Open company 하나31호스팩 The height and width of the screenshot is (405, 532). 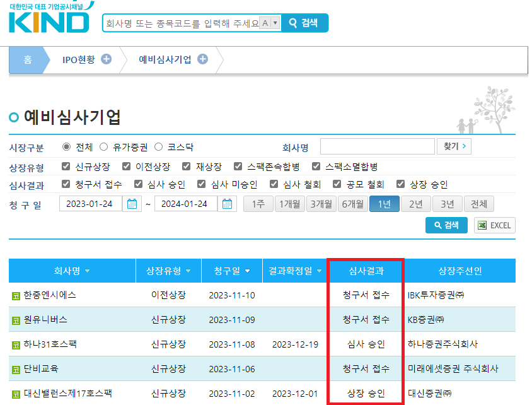[50, 344]
